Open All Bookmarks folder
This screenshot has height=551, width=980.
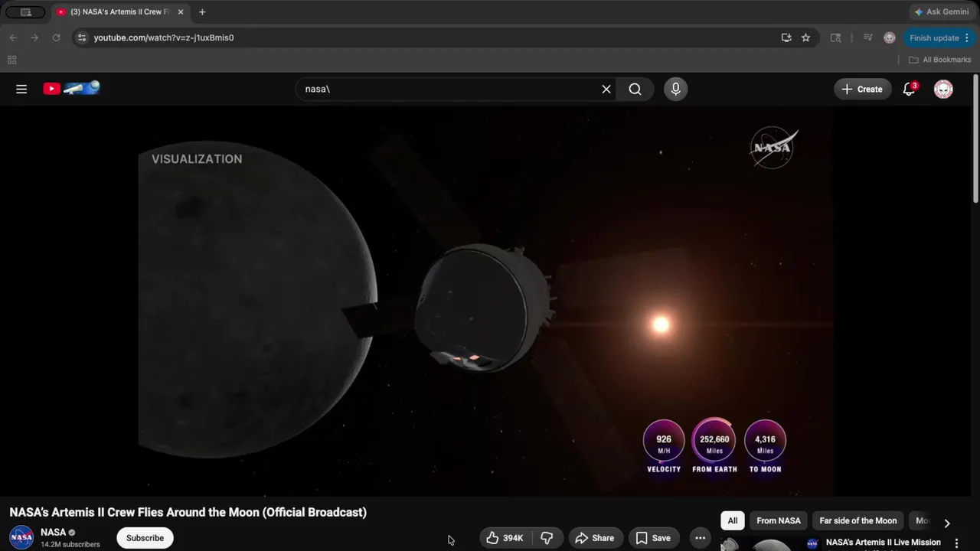pos(939,60)
